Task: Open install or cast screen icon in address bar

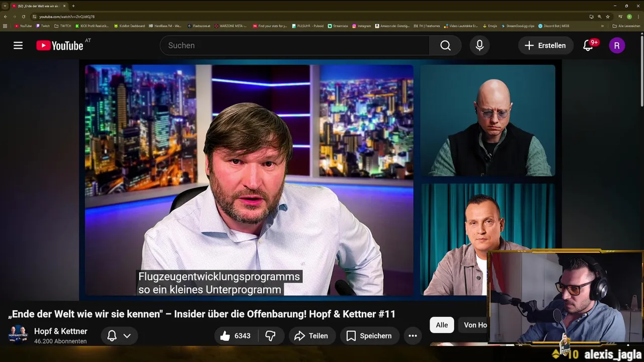Action: (591, 17)
